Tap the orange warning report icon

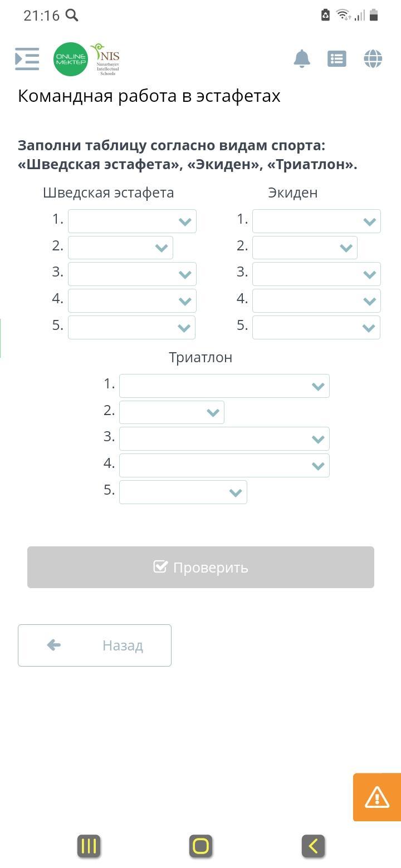377,797
